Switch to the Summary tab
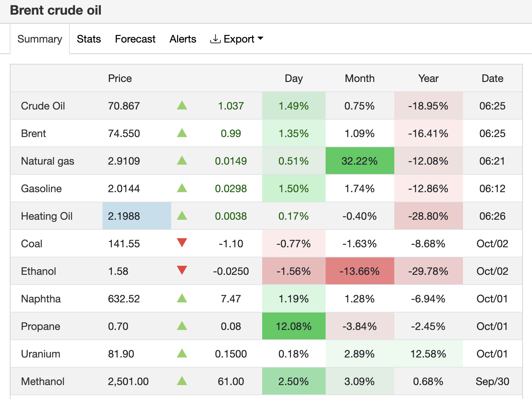The image size is (532, 399). pyautogui.click(x=40, y=39)
